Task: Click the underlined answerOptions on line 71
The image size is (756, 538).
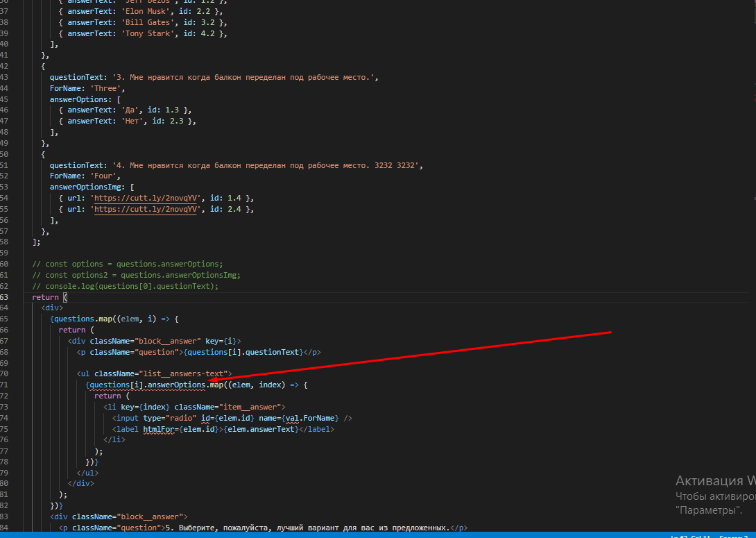Action: point(176,385)
